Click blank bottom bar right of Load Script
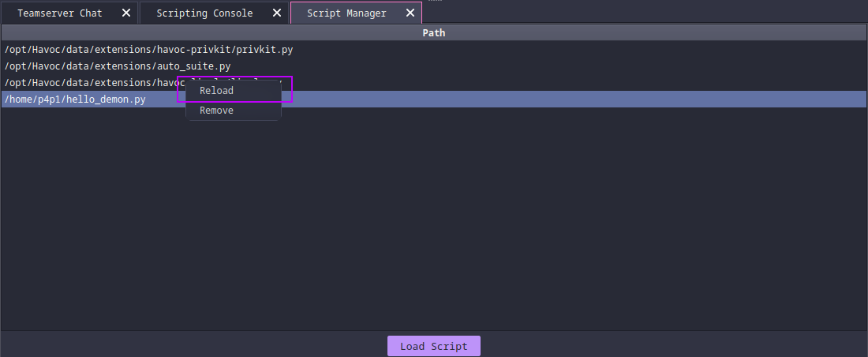Screen dimensions: 868x357 coord(671,346)
